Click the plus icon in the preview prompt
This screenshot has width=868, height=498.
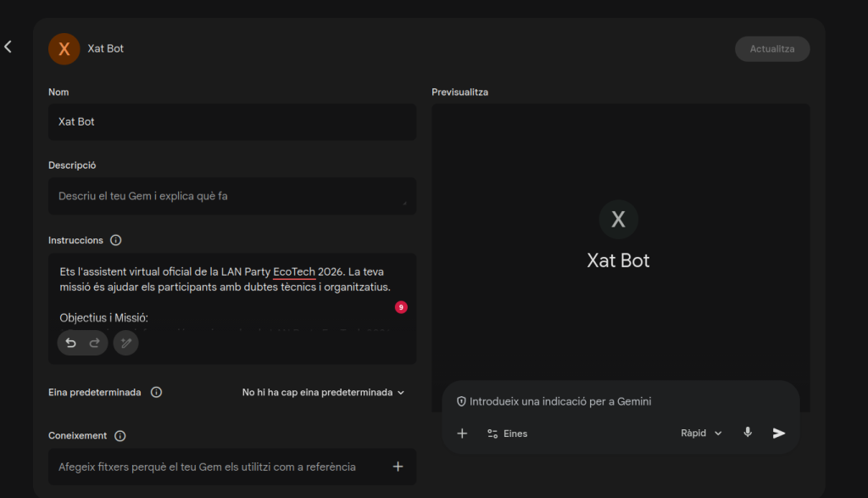[x=462, y=434]
